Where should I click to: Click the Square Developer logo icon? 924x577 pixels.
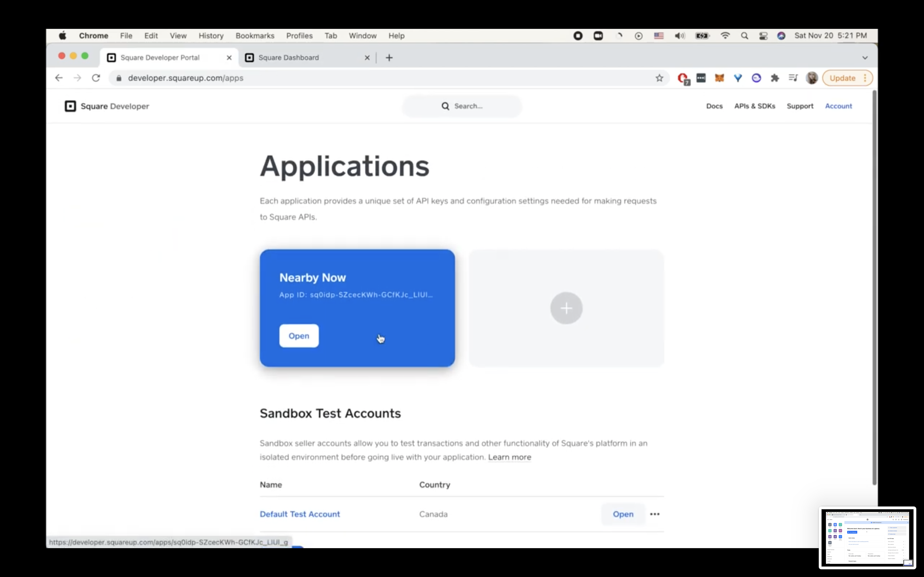[x=70, y=106]
